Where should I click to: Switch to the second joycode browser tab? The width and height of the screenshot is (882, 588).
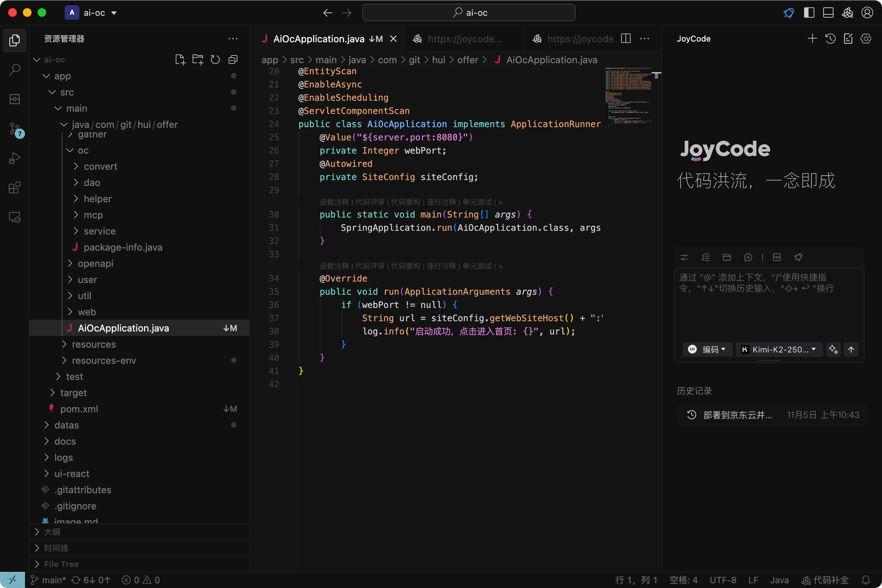tap(580, 39)
